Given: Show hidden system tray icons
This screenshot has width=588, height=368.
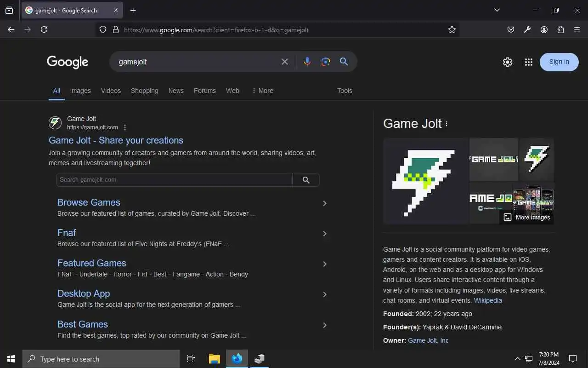Looking at the screenshot, I should (x=517, y=359).
